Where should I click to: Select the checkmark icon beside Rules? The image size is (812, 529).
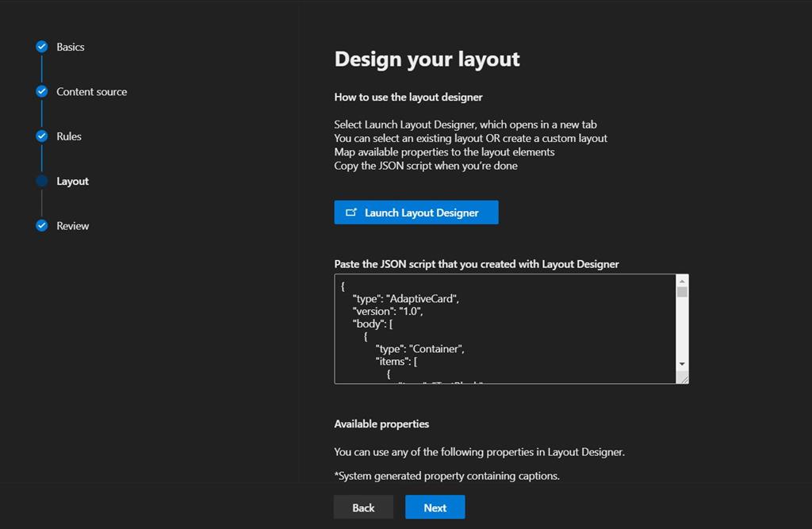[x=41, y=136]
